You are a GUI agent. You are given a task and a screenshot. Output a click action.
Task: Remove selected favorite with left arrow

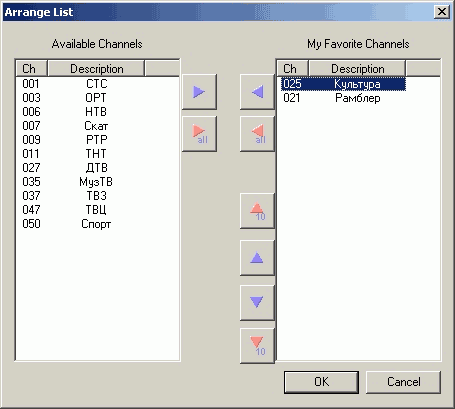257,92
